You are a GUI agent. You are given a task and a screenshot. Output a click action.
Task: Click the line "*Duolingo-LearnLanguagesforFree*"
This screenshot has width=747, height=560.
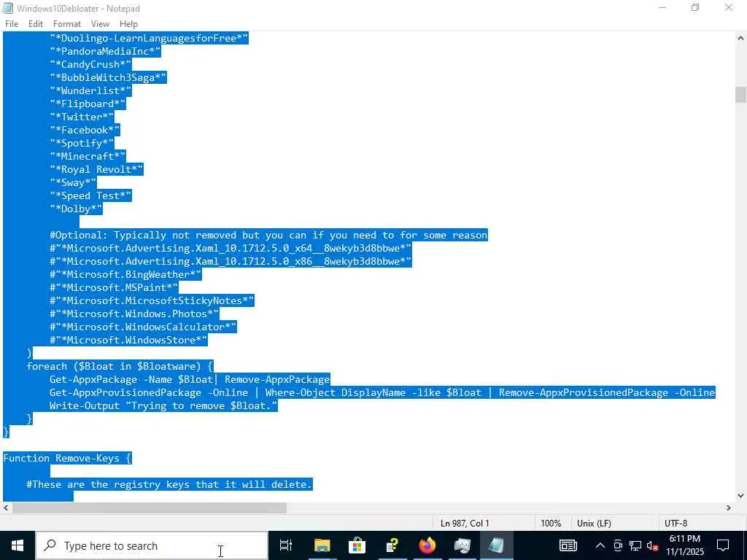coord(149,38)
